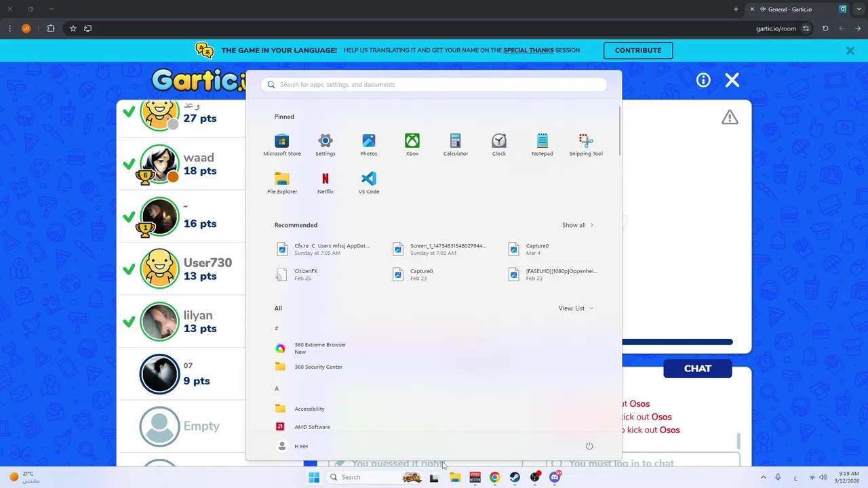Select player 07 with 9 pts
This screenshot has height=488, width=868.
coord(182,374)
